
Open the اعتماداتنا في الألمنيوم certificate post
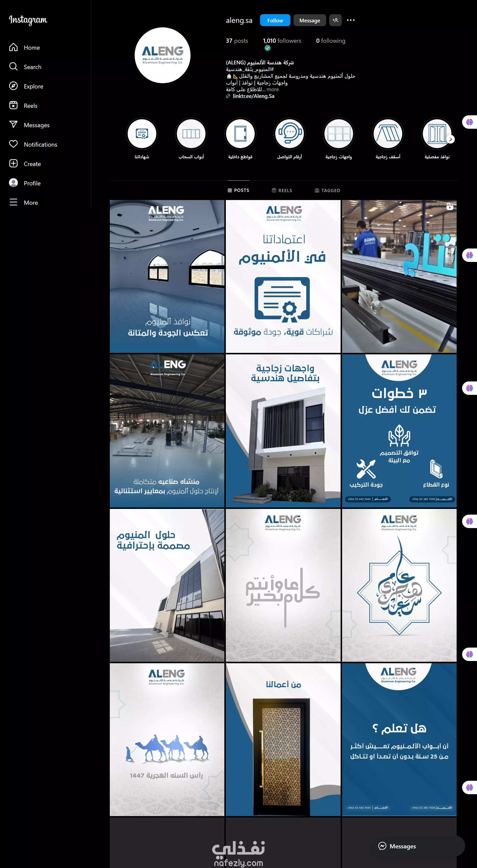click(283, 276)
